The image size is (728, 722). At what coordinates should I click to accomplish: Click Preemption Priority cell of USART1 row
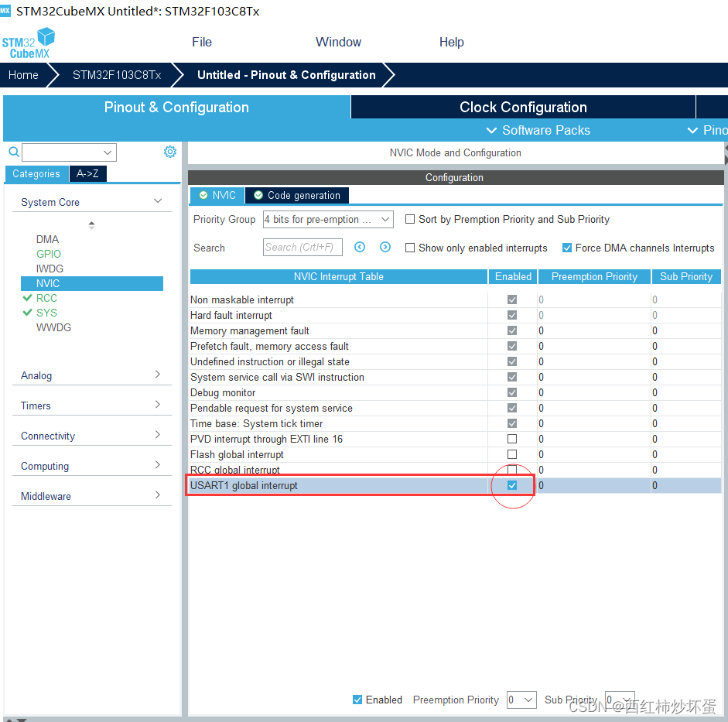point(594,485)
